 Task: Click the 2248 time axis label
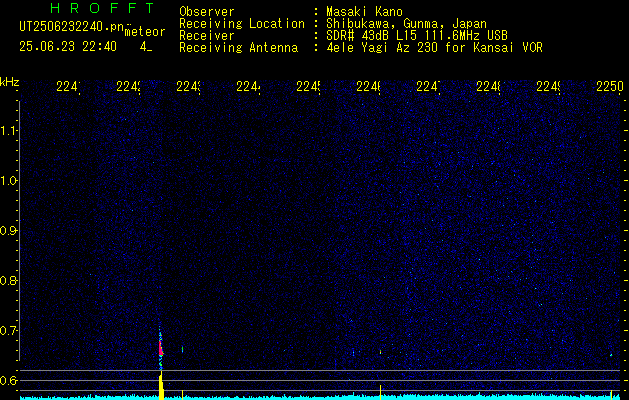point(489,86)
